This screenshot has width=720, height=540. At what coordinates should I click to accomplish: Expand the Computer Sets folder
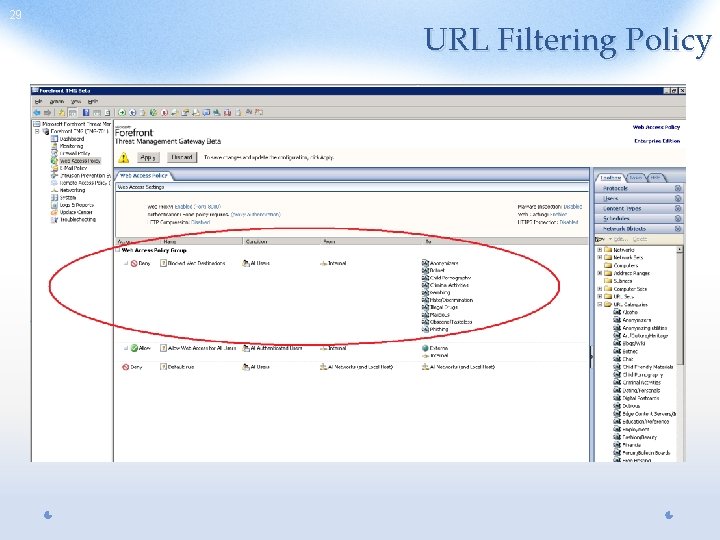pyautogui.click(x=600, y=289)
